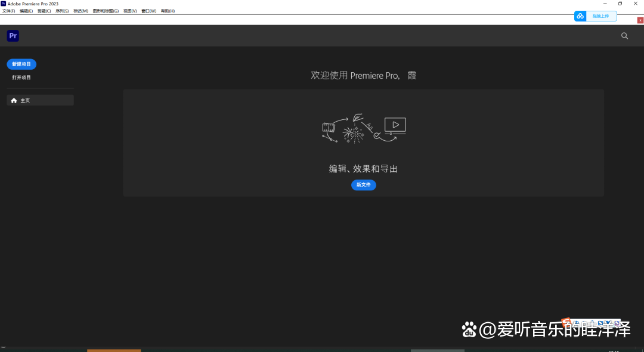Open the search magnifier icon
The image size is (644, 352).
624,36
